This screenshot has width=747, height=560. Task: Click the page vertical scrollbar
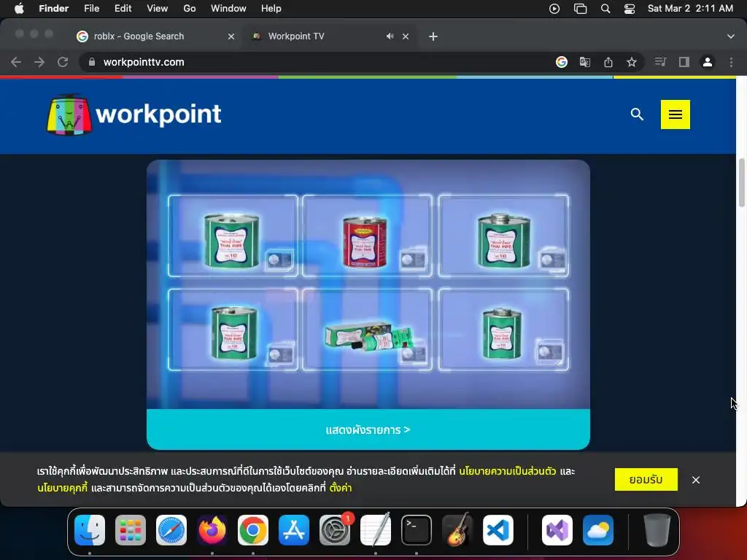click(741, 183)
